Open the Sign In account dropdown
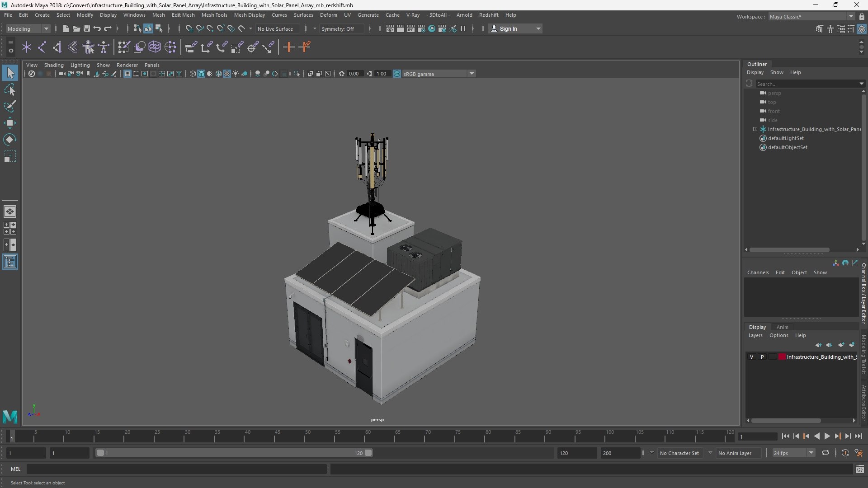This screenshot has width=868, height=488. (516, 28)
